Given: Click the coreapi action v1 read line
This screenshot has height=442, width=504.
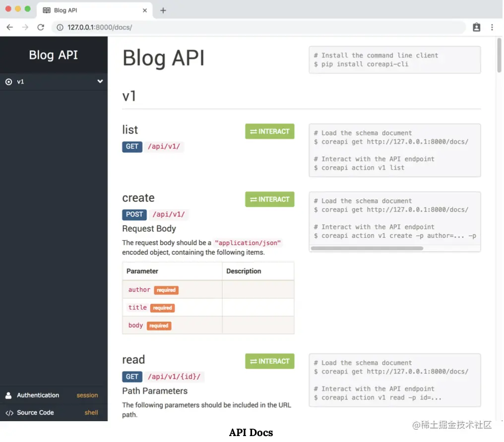Looking at the screenshot, I should coord(378,398).
